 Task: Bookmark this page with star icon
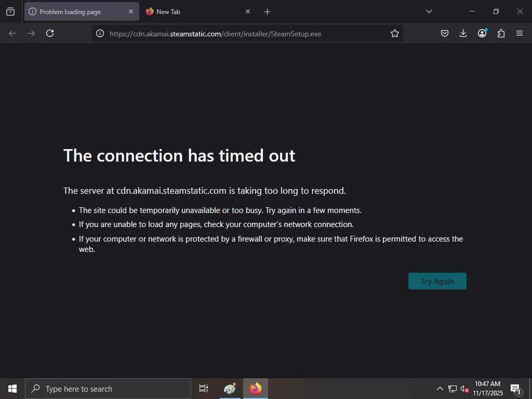[x=395, y=33]
